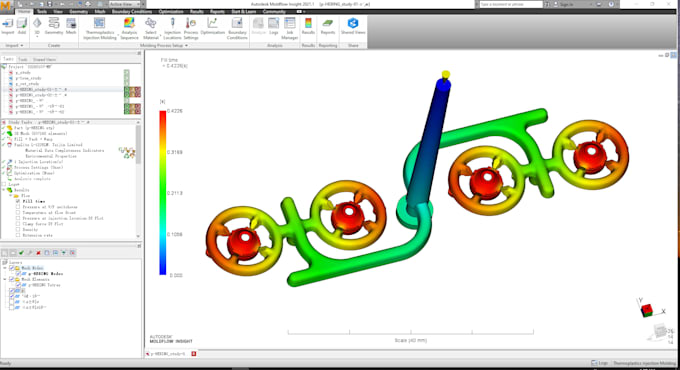Enable the last unchecked layer checkbox
680x370 pixels.
(11, 307)
